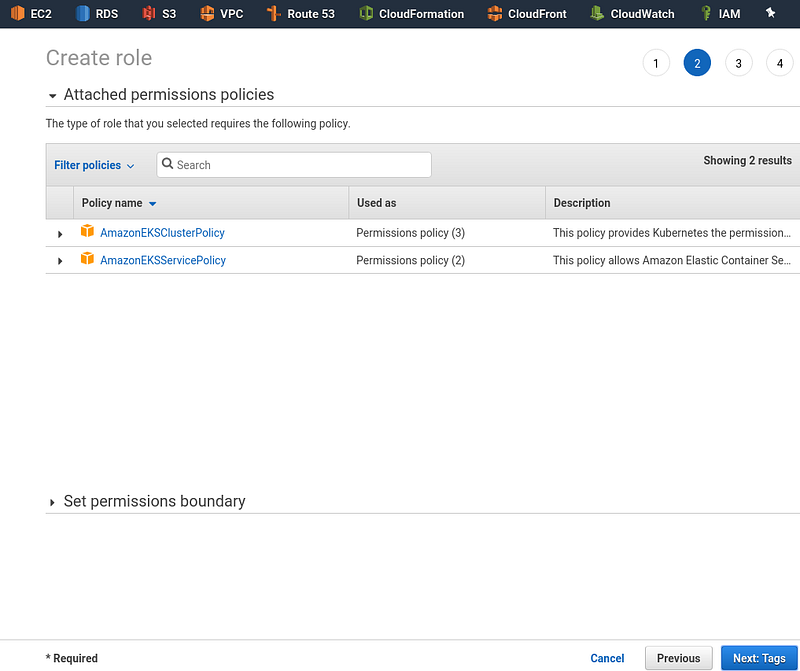Expand the Set permissions boundary section
800x671 pixels.
pos(52,502)
